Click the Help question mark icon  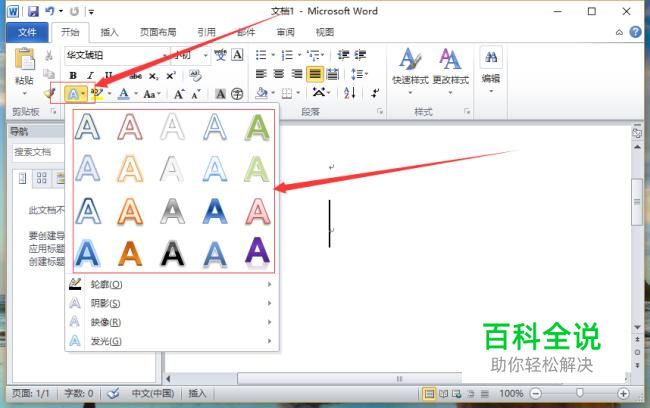click(635, 32)
